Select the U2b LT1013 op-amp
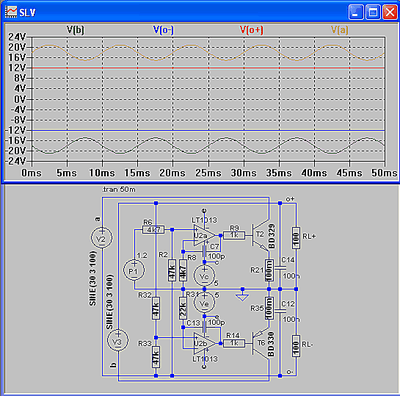The image size is (400, 396). click(204, 343)
